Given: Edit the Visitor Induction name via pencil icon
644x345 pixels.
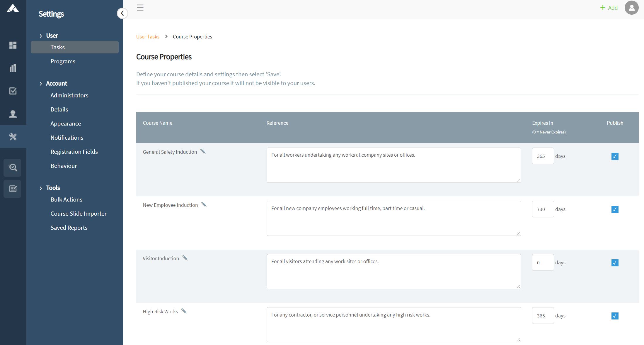Looking at the screenshot, I should coord(185,258).
